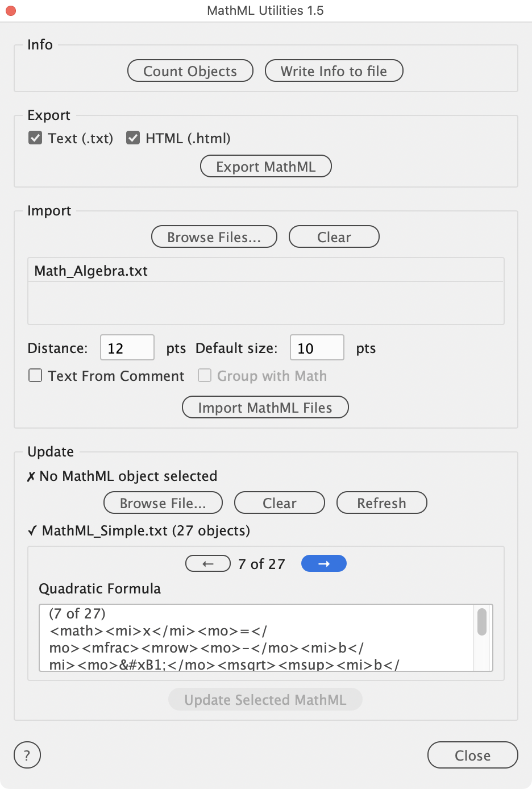Toggle the Text (.txt) export checkbox

pos(36,138)
